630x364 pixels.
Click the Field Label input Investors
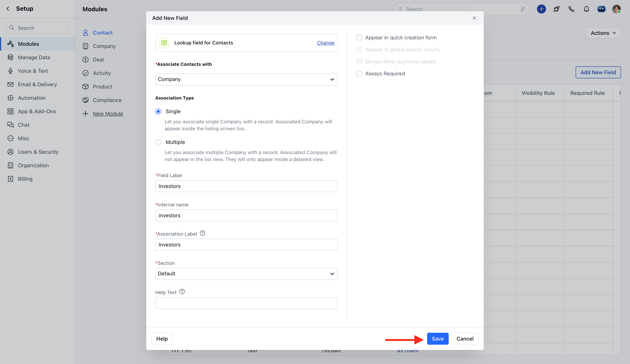[x=246, y=186]
